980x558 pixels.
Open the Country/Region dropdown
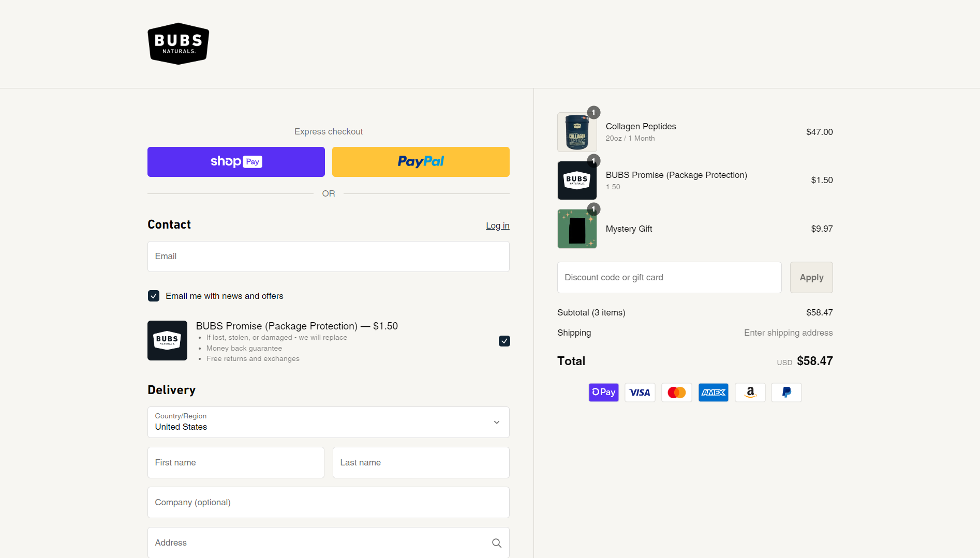click(x=329, y=422)
